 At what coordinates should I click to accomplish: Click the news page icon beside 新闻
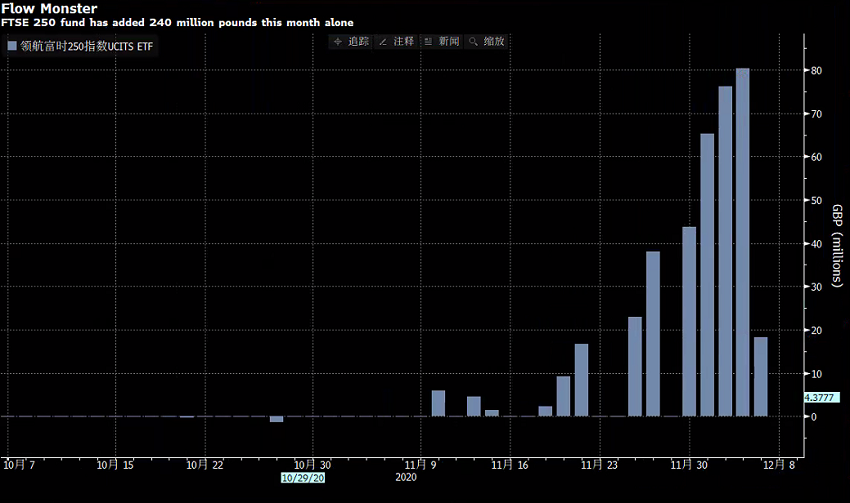point(428,42)
